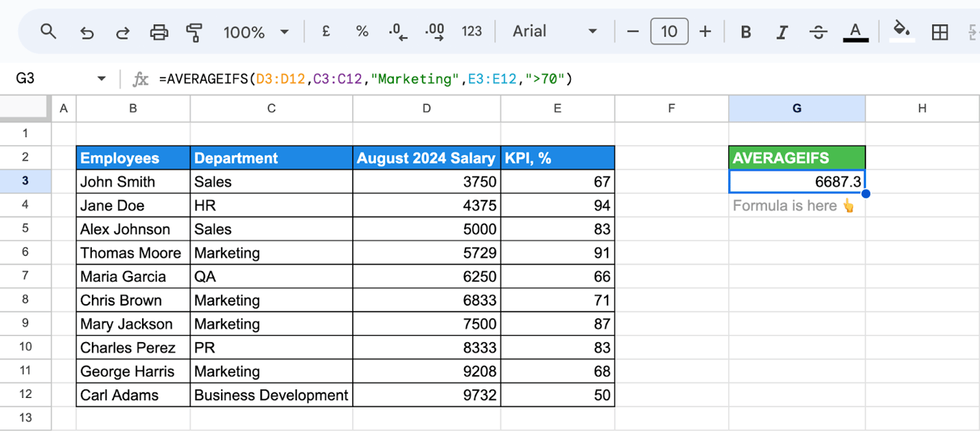Select column E header

[x=557, y=108]
